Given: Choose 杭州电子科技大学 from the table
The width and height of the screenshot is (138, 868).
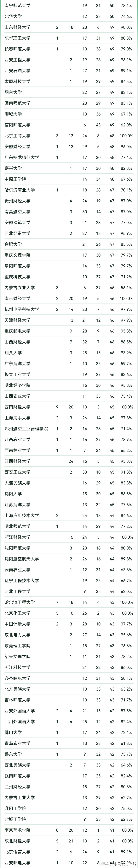Looking at the screenshot, I should coord(22,309).
